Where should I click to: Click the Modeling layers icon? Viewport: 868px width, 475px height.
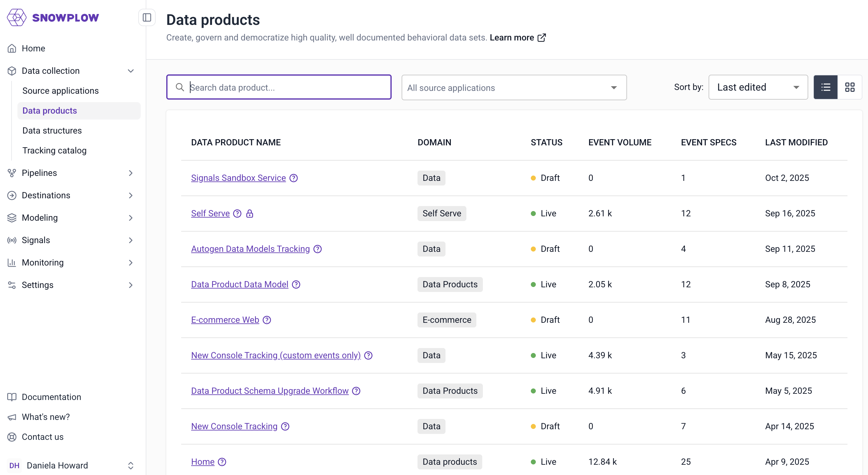(12, 218)
